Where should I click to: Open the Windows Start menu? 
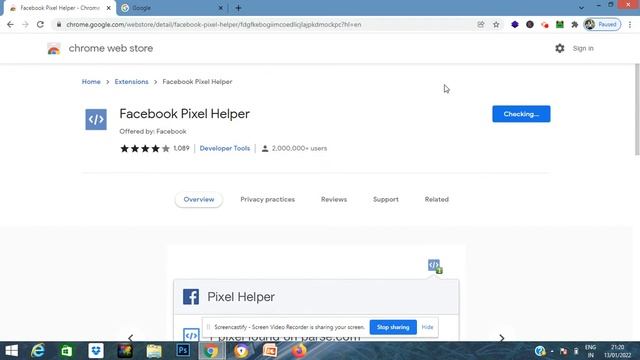tap(11, 351)
